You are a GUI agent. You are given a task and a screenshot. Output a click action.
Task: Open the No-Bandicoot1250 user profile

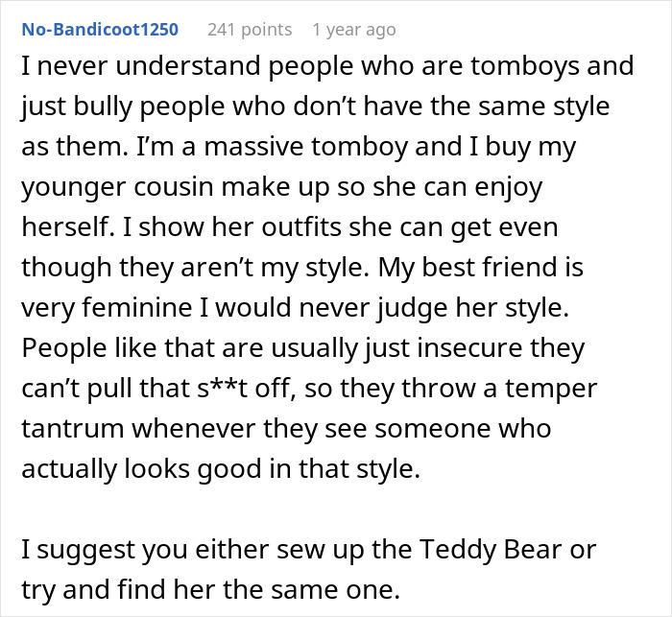point(100,30)
